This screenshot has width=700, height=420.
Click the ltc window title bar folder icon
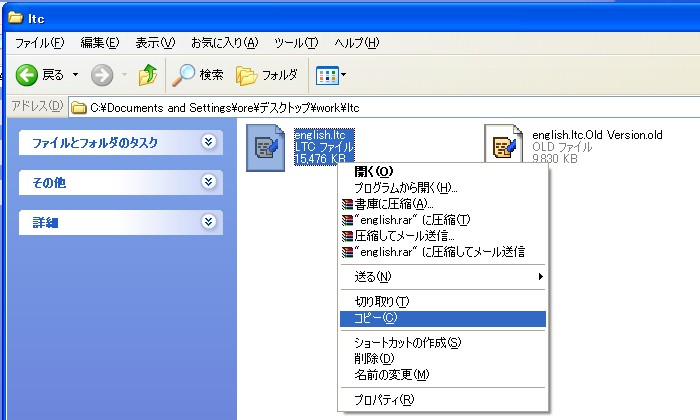point(16,18)
